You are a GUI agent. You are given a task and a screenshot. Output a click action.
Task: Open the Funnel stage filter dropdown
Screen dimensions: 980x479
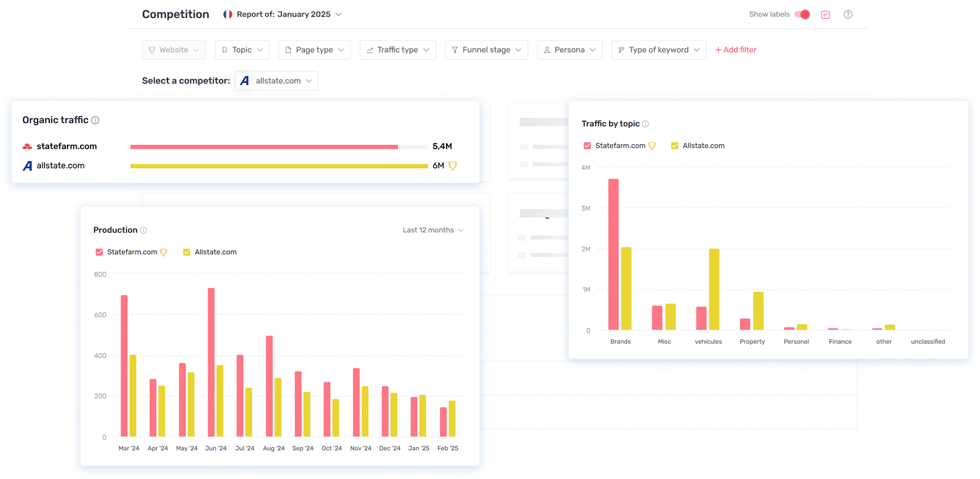pos(486,50)
